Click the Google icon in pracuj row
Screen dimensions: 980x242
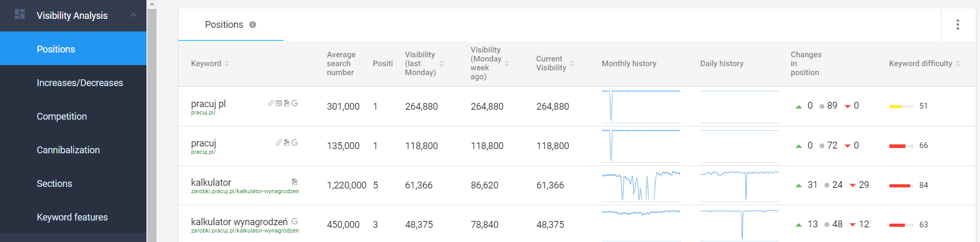click(294, 143)
